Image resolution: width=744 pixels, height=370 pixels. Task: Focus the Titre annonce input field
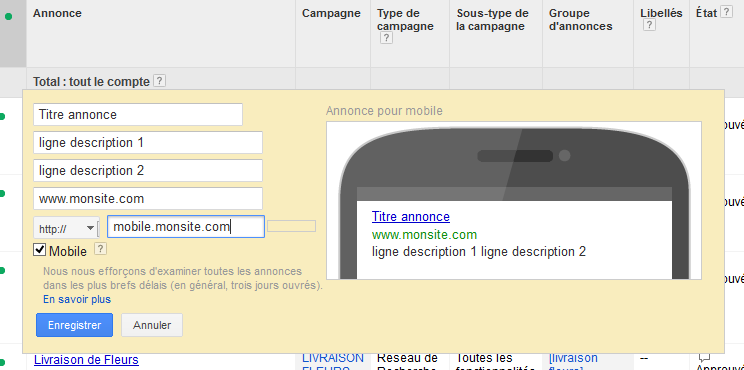click(138, 114)
